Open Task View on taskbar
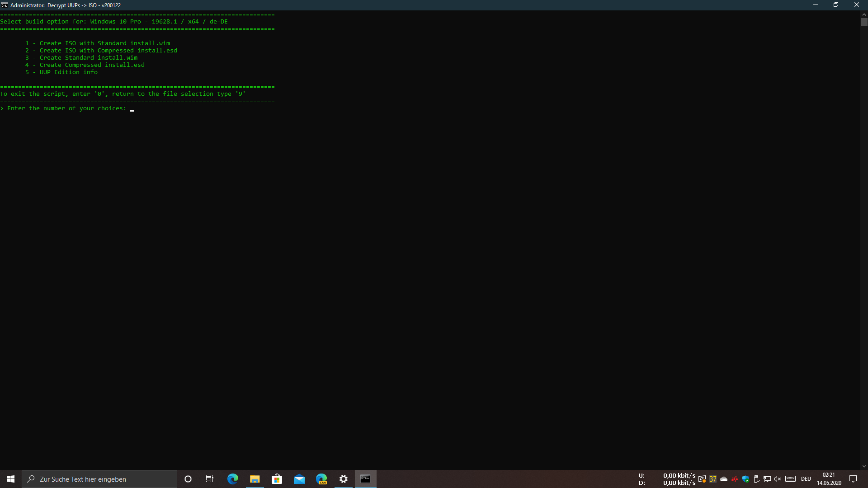Image resolution: width=868 pixels, height=488 pixels. (210, 479)
